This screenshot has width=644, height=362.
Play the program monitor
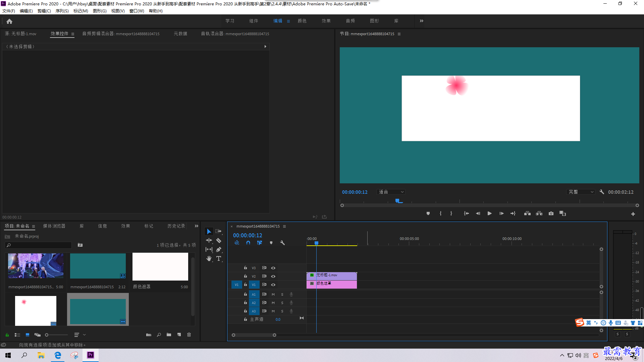489,214
